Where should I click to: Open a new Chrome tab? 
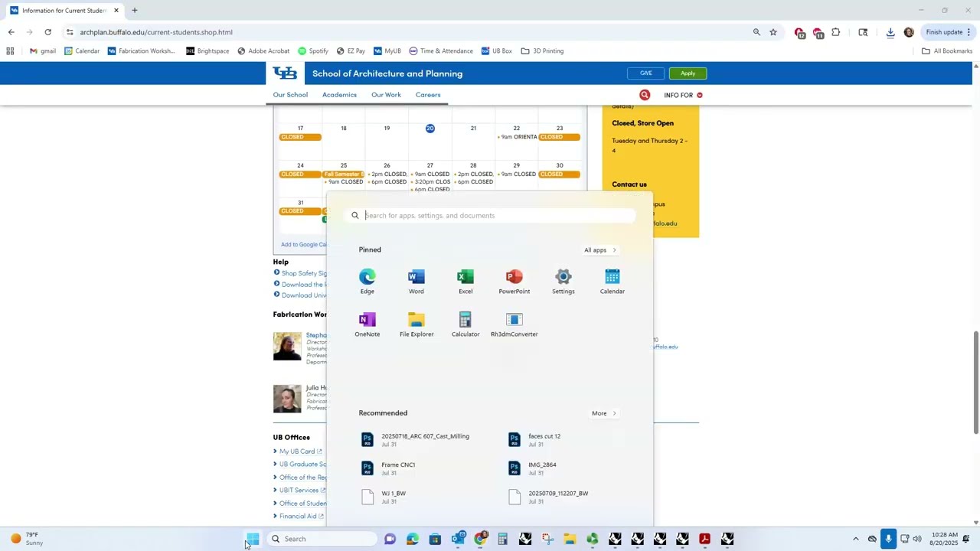135,11
